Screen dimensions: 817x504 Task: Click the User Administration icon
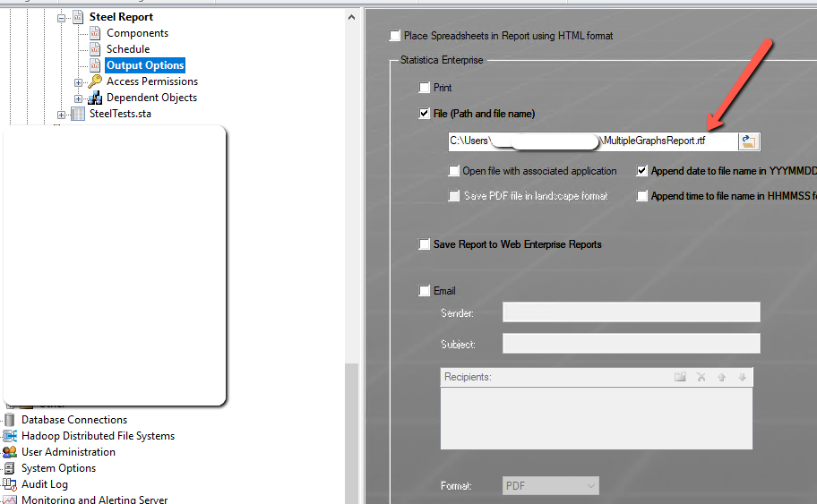10,452
